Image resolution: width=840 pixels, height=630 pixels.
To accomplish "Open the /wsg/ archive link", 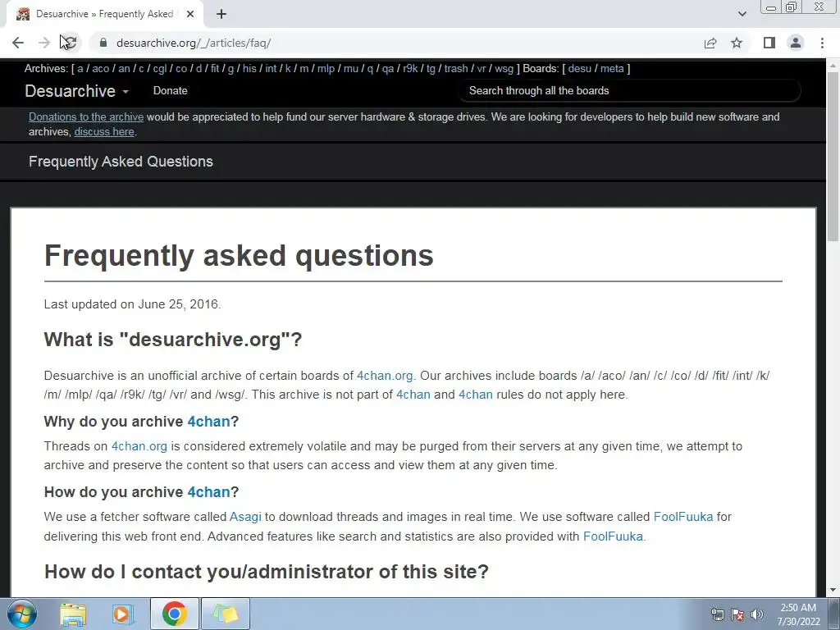I will [504, 69].
